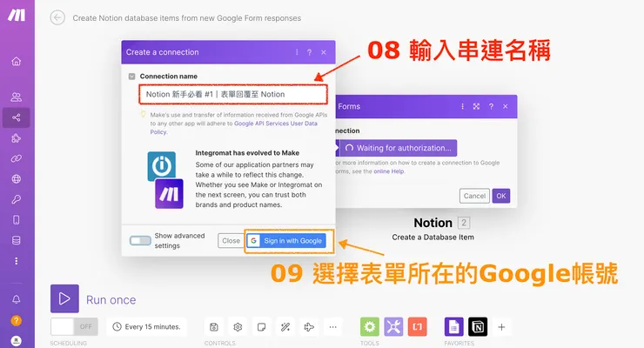
Task: Open the Scenarios share icon
Action: click(16, 117)
